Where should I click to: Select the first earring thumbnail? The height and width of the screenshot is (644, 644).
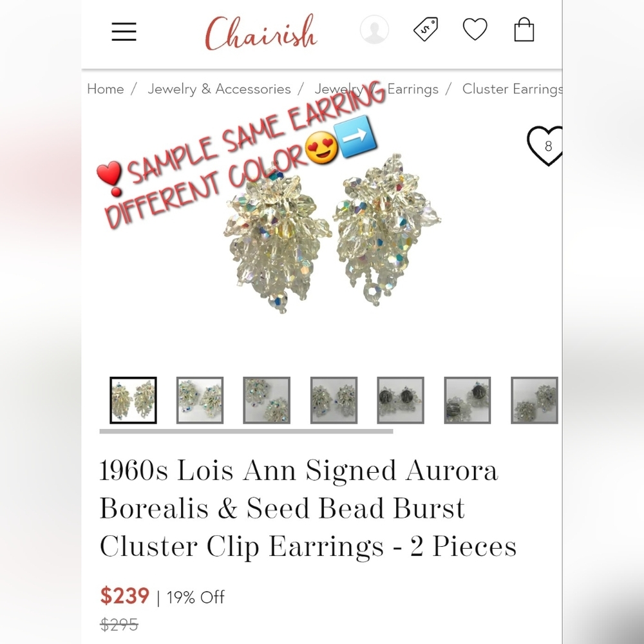coord(133,400)
